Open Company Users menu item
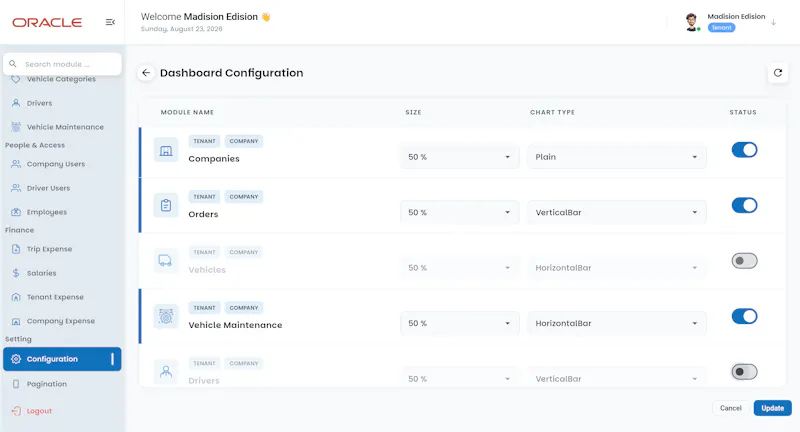The image size is (800, 432). click(62, 164)
